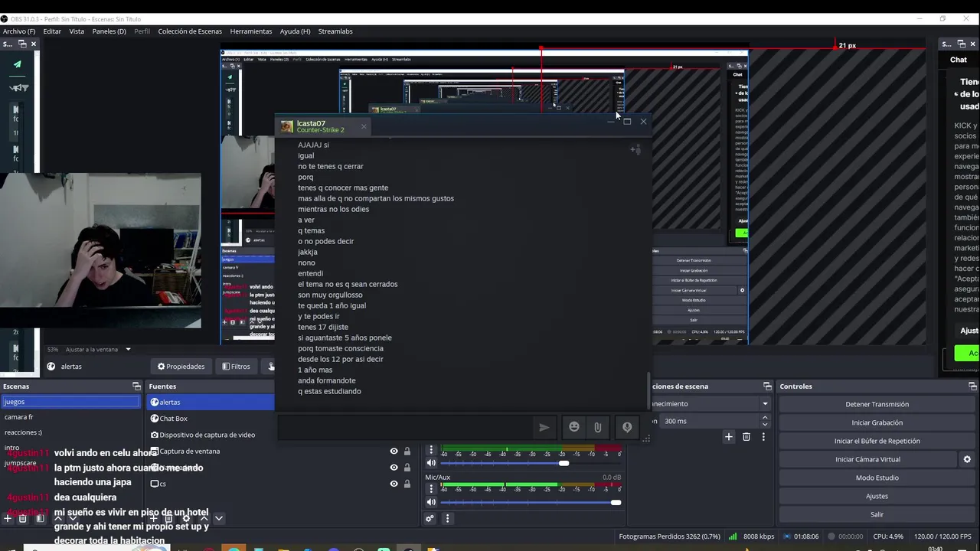Pop out the left Streamlabs dock panel
The image size is (980, 551).
click(x=21, y=44)
